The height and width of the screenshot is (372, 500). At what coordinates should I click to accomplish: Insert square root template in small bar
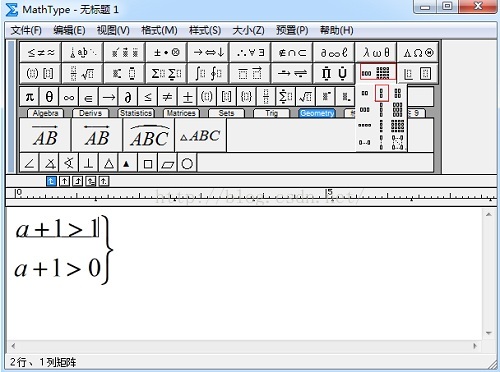tap(305, 97)
